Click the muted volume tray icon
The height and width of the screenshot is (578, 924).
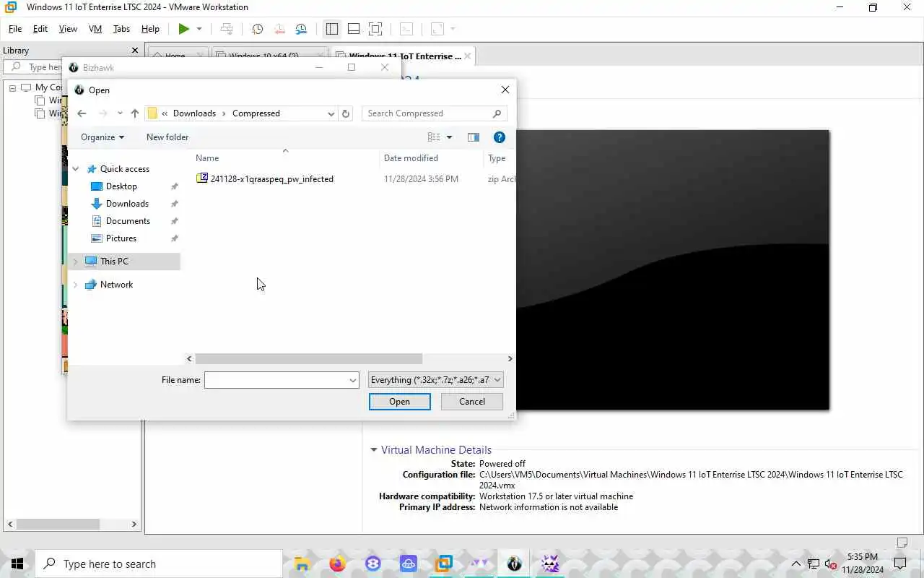(830, 564)
